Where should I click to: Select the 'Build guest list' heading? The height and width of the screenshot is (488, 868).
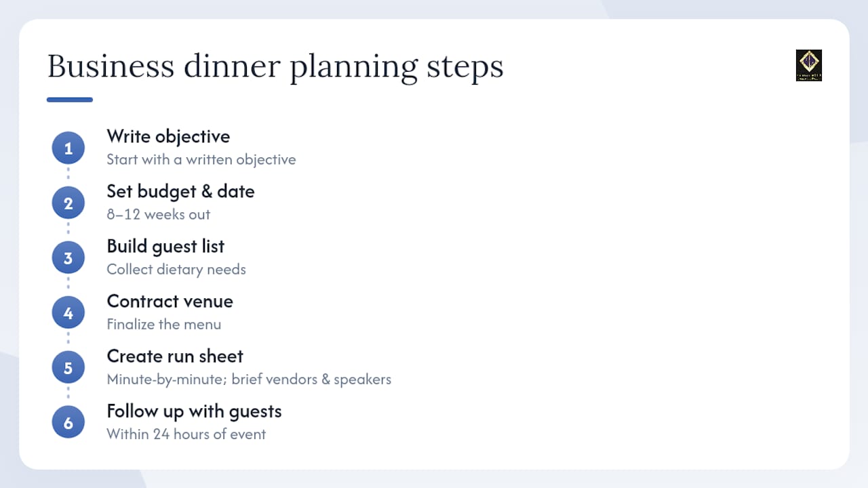[165, 246]
